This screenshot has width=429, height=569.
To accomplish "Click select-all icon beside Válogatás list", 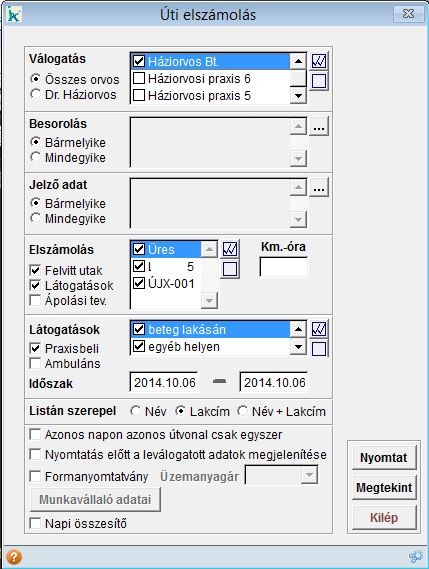I will (319, 61).
